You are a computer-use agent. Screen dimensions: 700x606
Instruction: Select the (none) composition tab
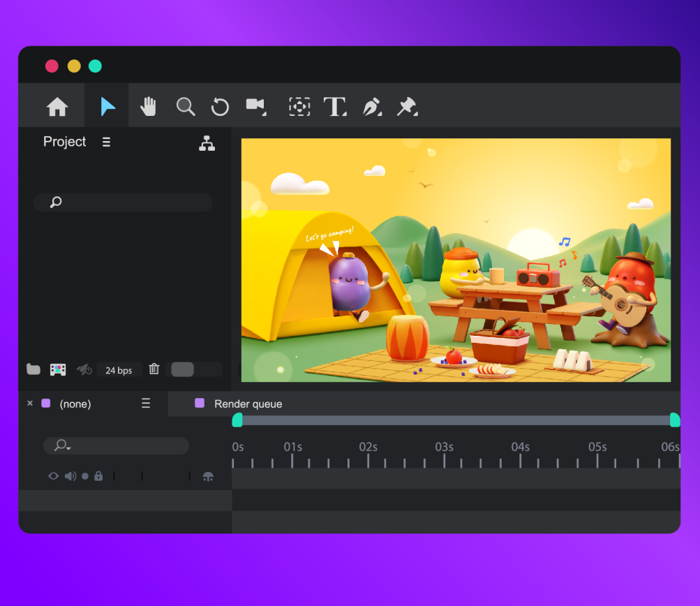point(75,404)
